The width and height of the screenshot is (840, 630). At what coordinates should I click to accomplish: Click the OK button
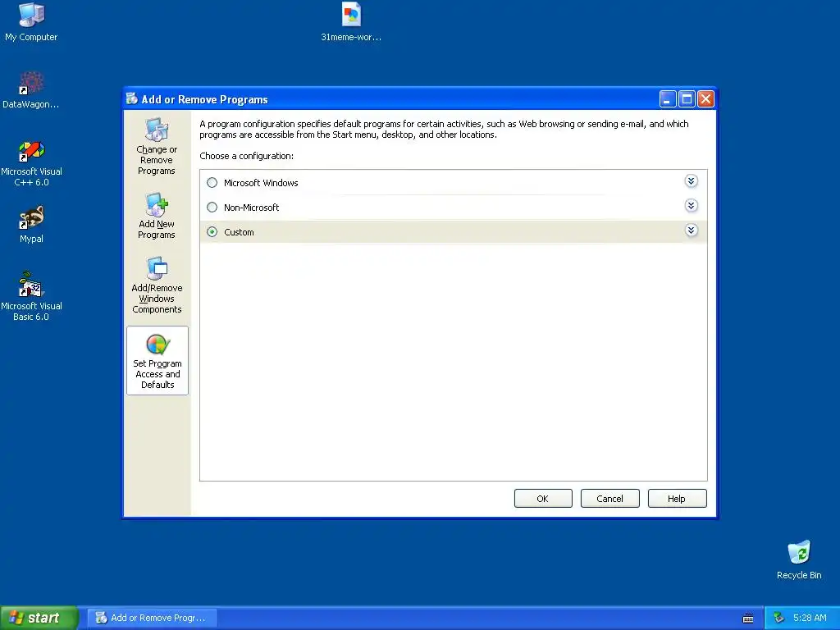pyautogui.click(x=543, y=498)
